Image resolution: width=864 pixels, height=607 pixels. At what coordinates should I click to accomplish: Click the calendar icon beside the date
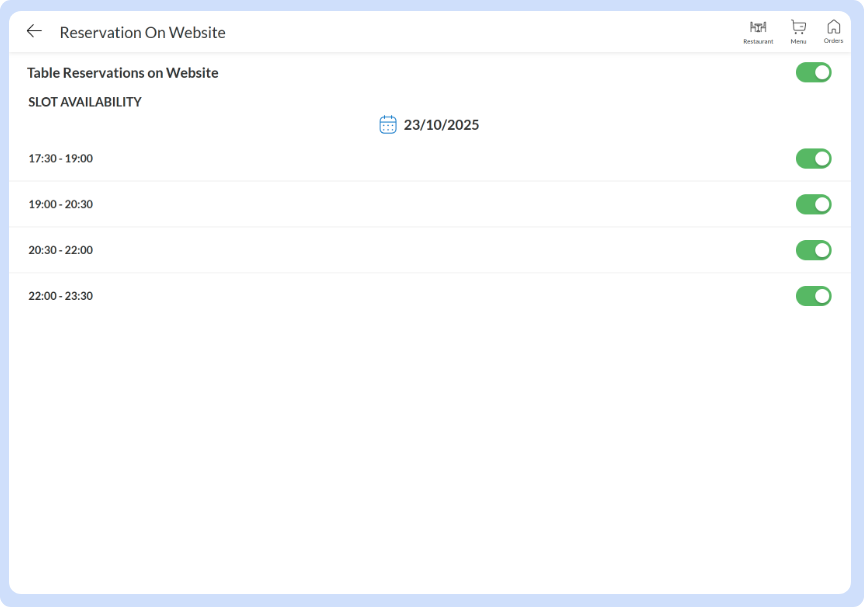click(x=388, y=125)
